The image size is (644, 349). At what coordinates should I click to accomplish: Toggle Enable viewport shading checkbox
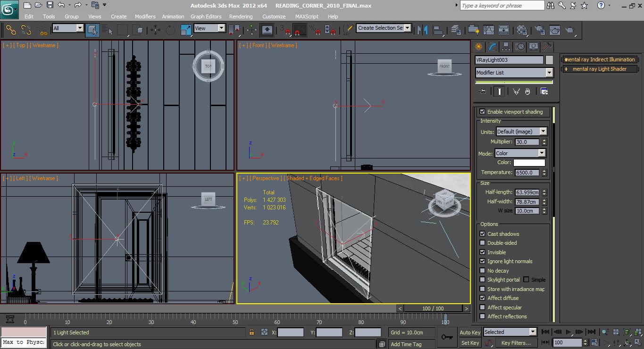tap(482, 112)
